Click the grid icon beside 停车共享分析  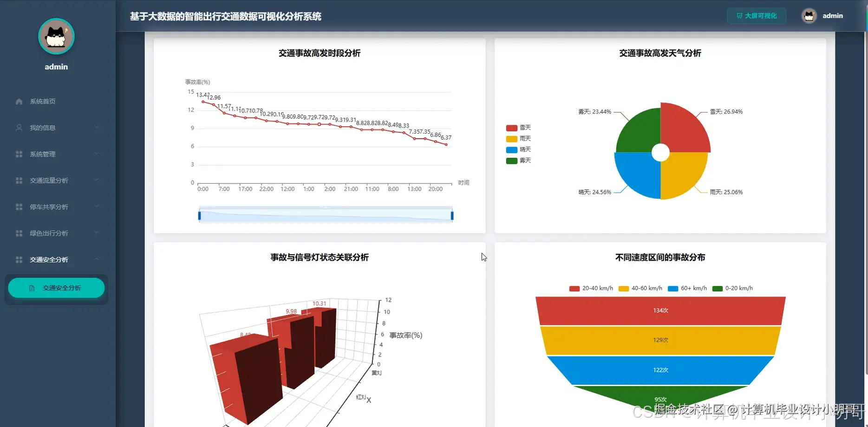click(x=19, y=207)
